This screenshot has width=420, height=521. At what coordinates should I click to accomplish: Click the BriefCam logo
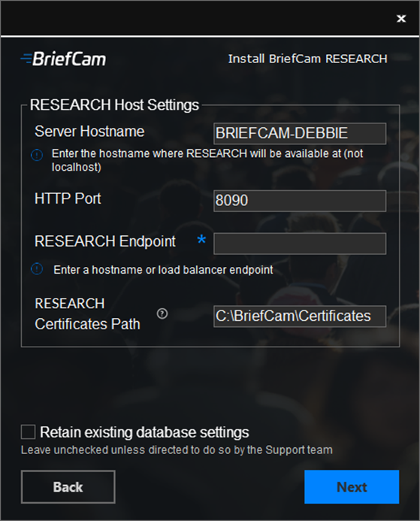point(63,59)
